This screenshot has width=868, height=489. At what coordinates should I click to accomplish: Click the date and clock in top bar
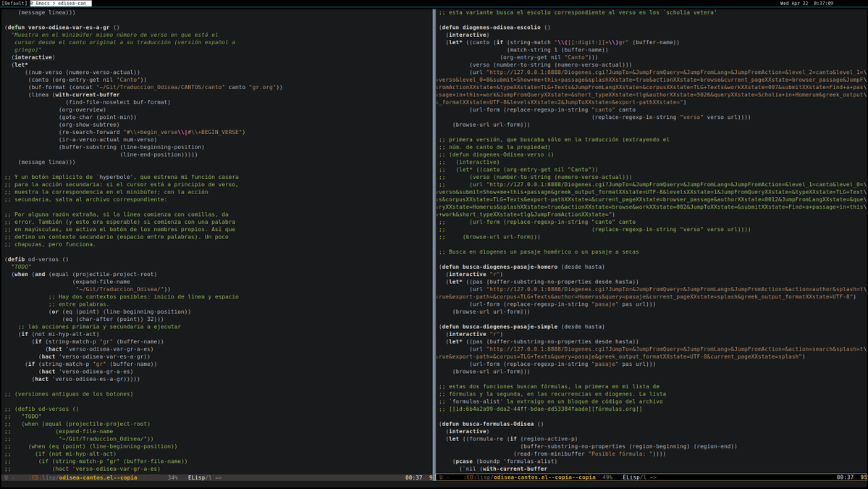[x=806, y=4]
